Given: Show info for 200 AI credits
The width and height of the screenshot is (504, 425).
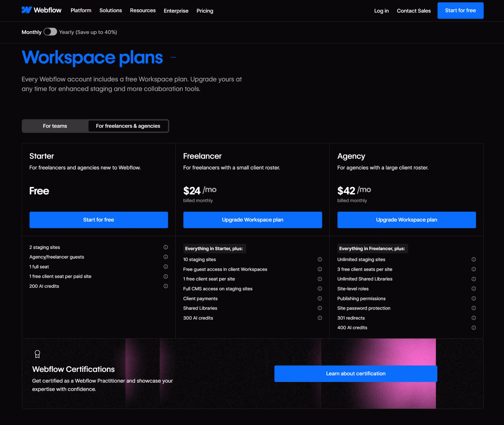Looking at the screenshot, I should (166, 286).
